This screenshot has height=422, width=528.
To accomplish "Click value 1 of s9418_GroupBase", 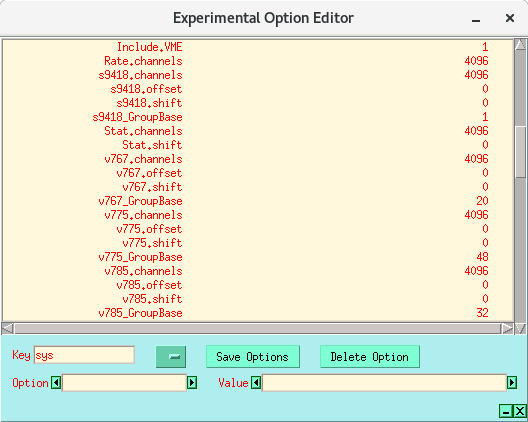I will [x=485, y=117].
